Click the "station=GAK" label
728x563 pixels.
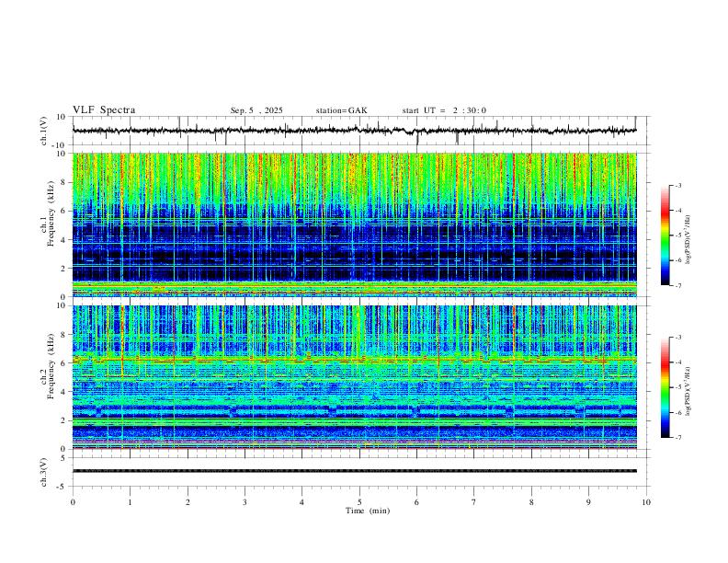(341, 110)
